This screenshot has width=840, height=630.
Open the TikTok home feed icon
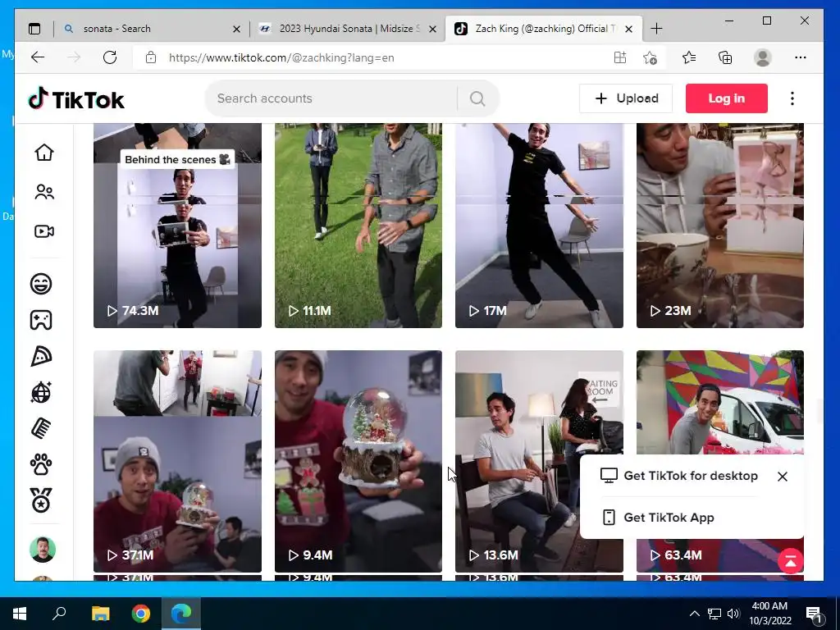point(44,153)
